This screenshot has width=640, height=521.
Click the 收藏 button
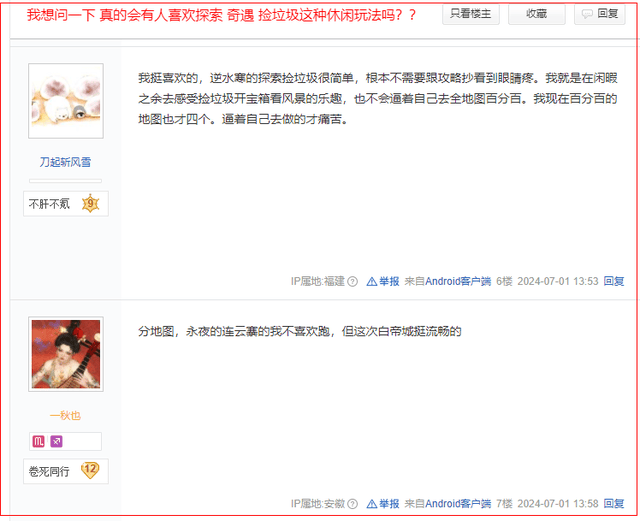click(x=536, y=14)
